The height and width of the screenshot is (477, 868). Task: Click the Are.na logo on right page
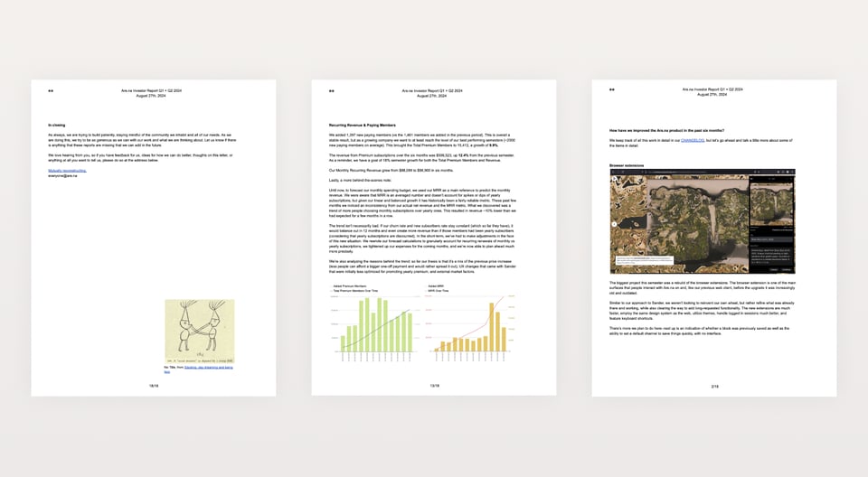coord(612,91)
